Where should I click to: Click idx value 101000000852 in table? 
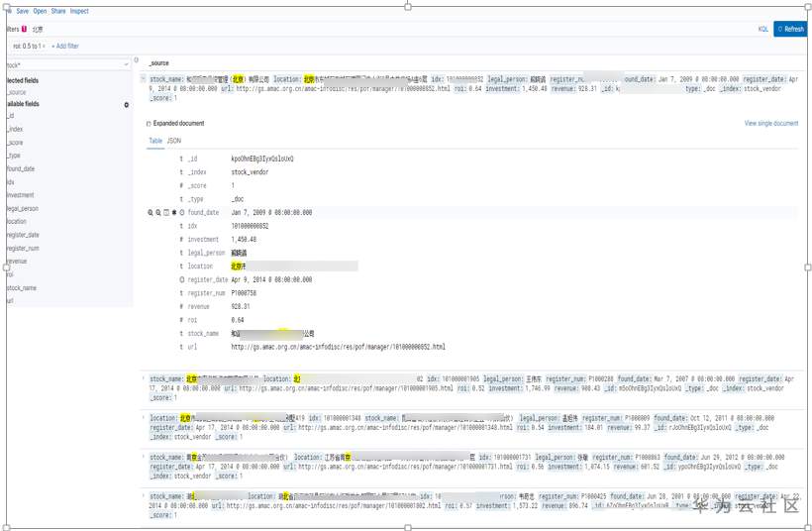[x=250, y=226]
